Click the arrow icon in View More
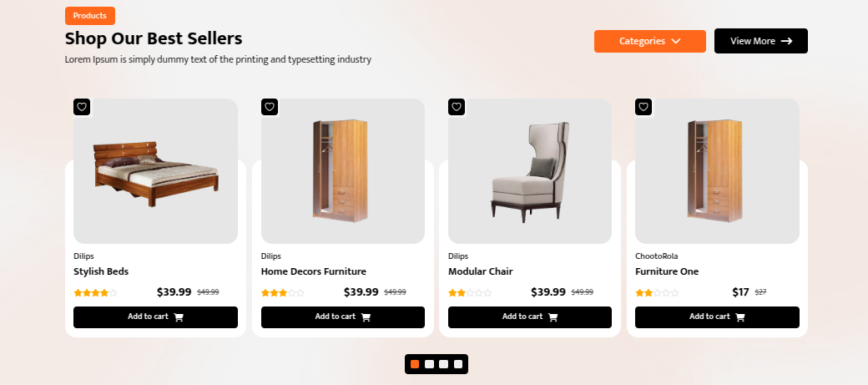Viewport: 868px width, 385px height. pyautogui.click(x=786, y=41)
